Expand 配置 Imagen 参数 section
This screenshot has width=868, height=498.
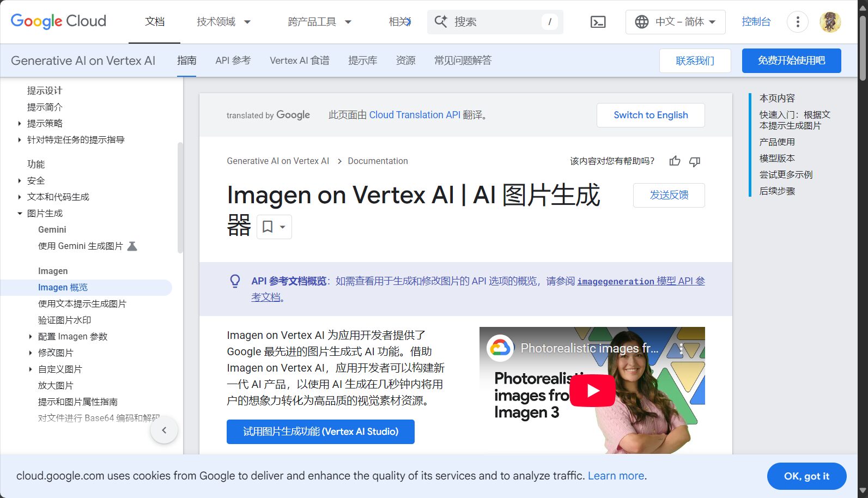(x=31, y=337)
